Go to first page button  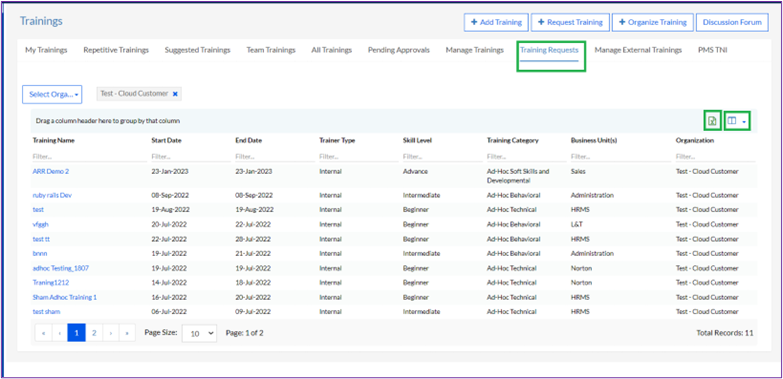coord(43,333)
